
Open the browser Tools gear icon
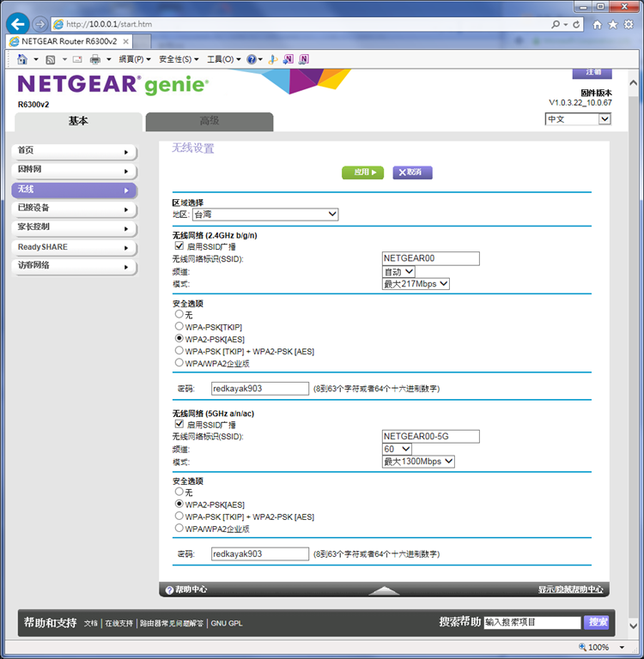tap(629, 25)
